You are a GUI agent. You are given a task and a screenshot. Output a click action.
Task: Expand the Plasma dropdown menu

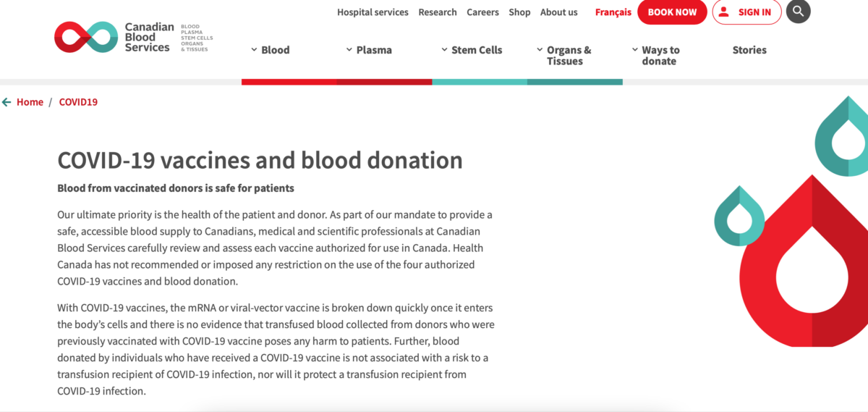[x=369, y=50]
